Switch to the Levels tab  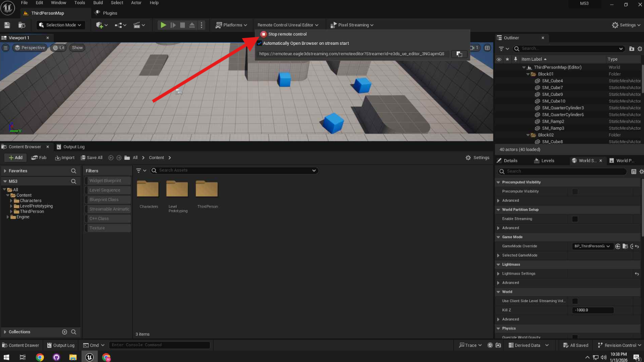544,161
